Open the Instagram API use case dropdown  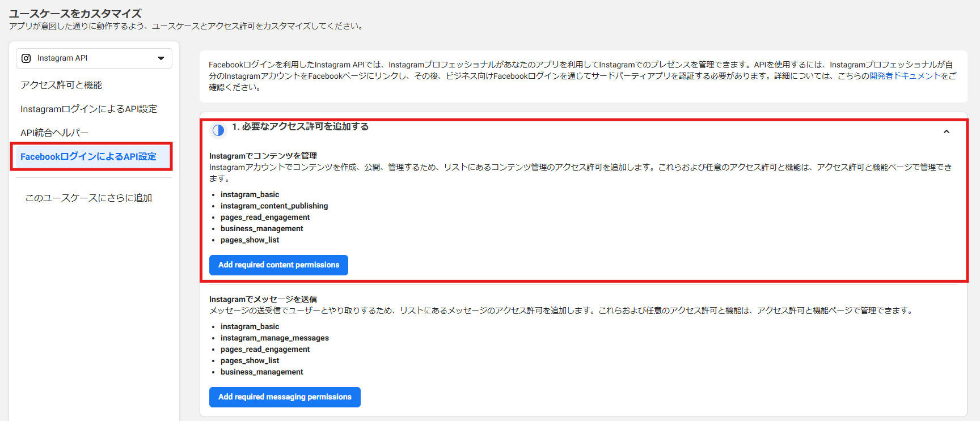pyautogui.click(x=94, y=58)
